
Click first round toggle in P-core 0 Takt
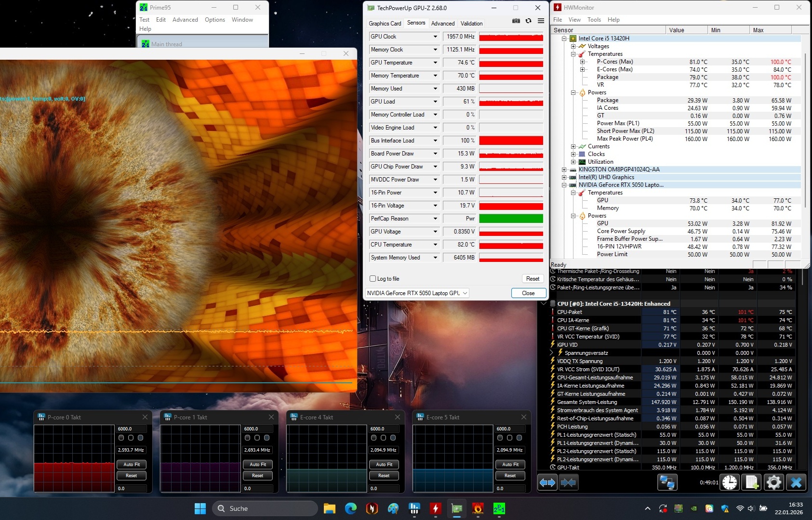pyautogui.click(x=121, y=438)
